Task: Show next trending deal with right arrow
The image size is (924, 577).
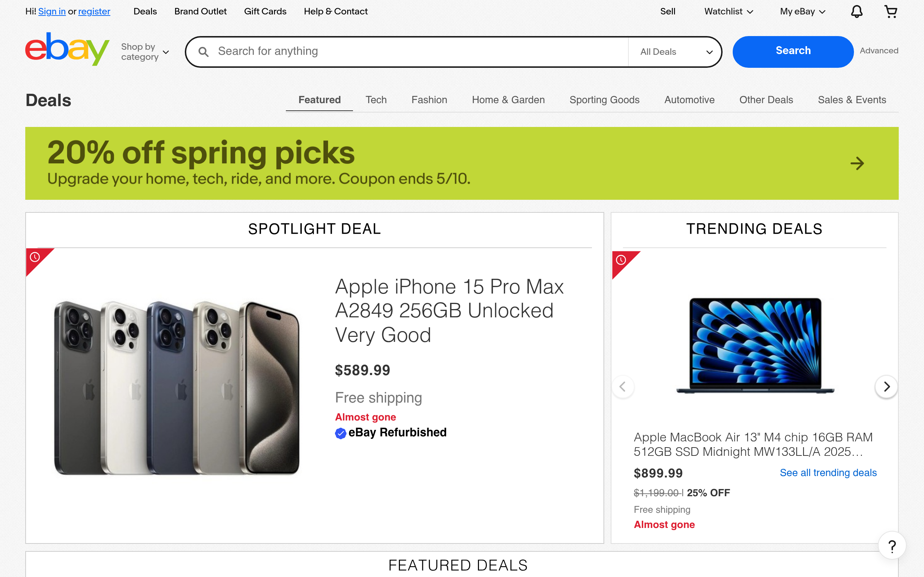Action: (886, 387)
